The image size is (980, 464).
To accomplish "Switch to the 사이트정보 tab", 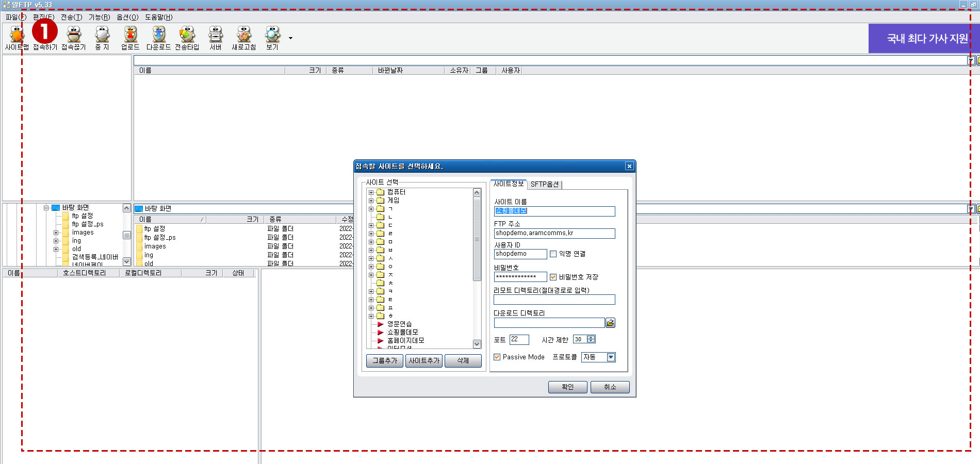I will pos(508,184).
